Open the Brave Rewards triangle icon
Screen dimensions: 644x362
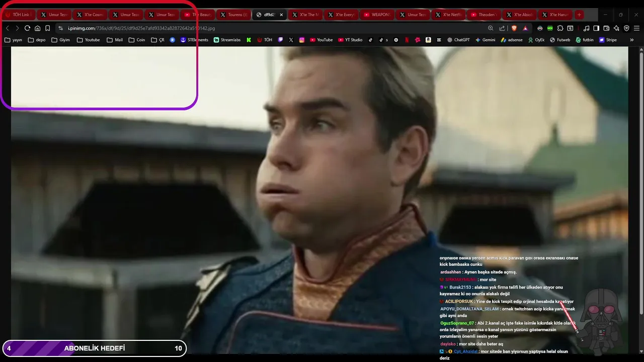tap(525, 28)
